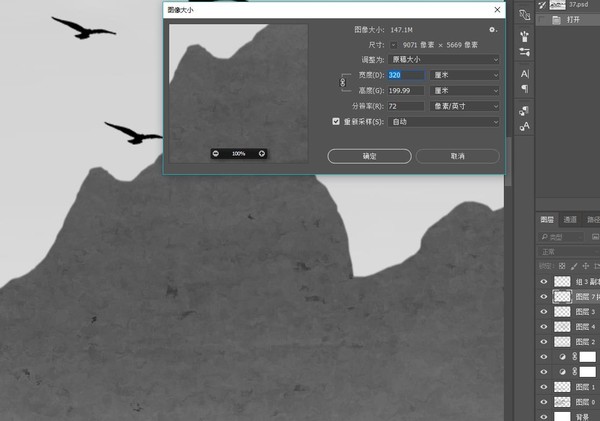Click the 宽度 width field showing 320
Viewport: 600px width, 421px height.
tap(406, 75)
